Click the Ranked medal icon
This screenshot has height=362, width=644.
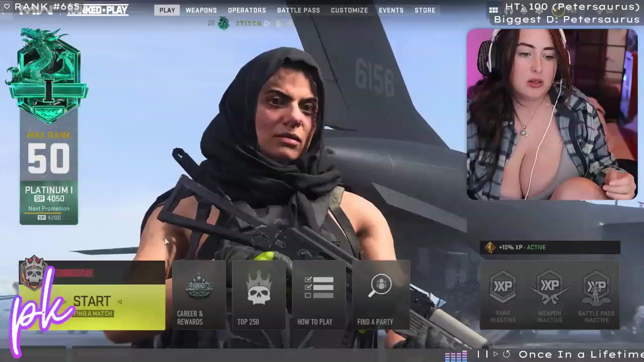tap(199, 285)
